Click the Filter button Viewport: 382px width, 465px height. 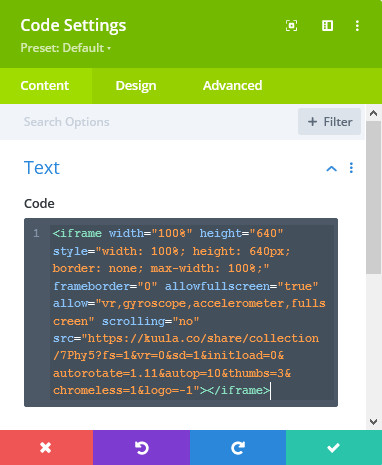pos(329,122)
